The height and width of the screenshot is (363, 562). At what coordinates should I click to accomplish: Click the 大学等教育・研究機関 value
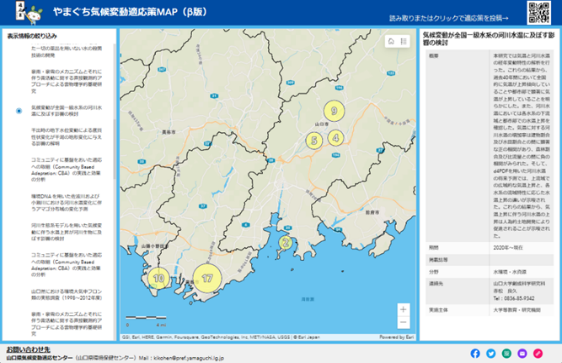coord(517,310)
